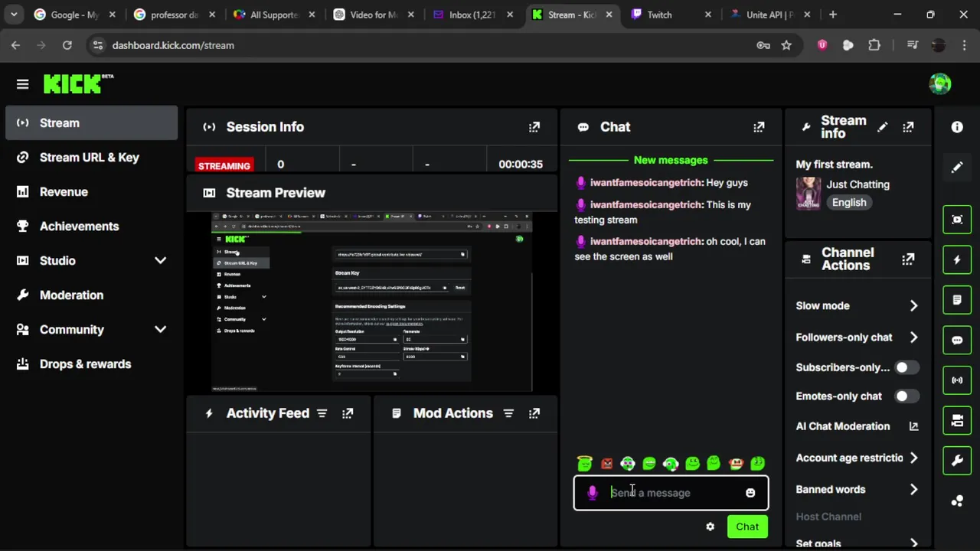Click the purple microphone badge in message box
980x551 pixels.
click(x=592, y=493)
